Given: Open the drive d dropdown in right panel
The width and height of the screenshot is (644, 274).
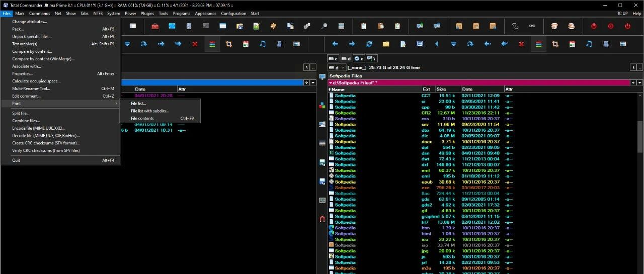Looking at the screenshot, I should click(x=337, y=67).
